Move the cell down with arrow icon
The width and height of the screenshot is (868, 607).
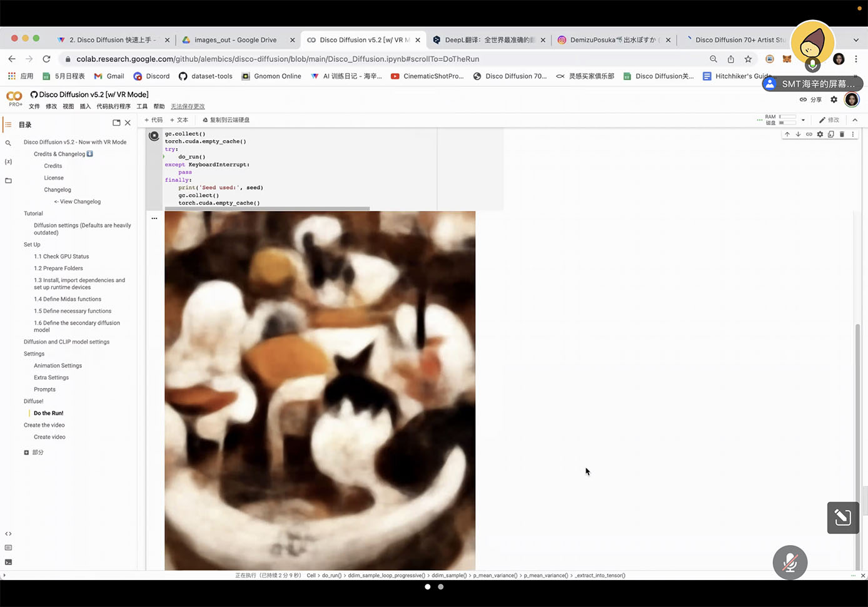(798, 134)
